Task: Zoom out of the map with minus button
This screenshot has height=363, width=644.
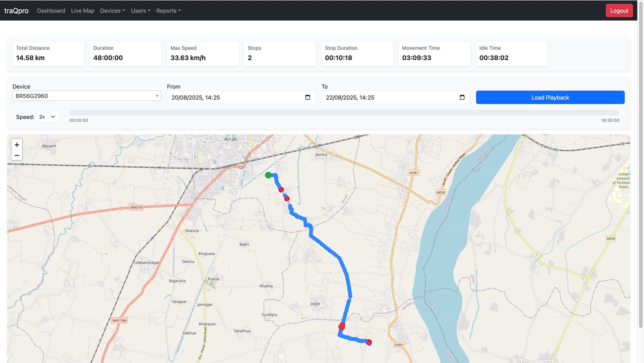Action: click(x=17, y=155)
